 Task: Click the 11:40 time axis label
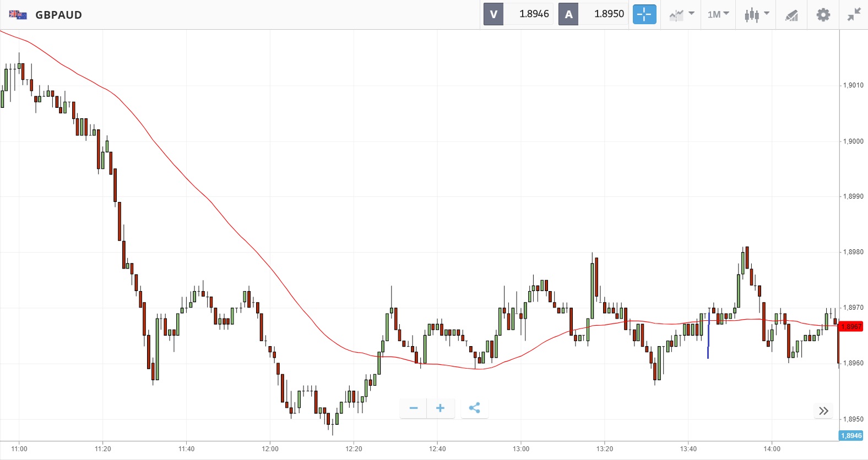(x=187, y=449)
